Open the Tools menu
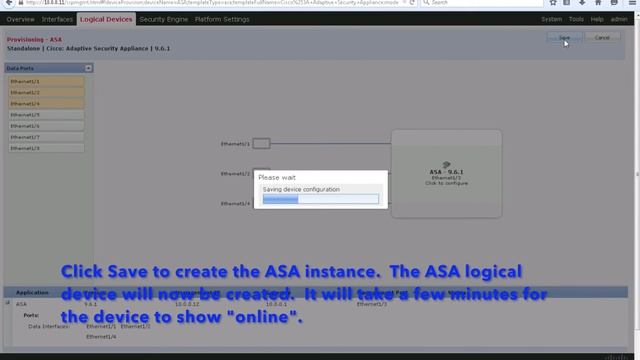Screen dimensions: 640x360 tap(576, 19)
